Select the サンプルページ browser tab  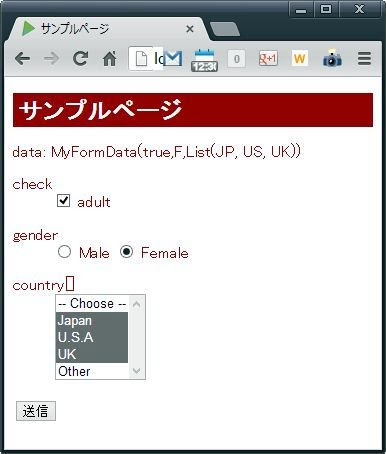(x=107, y=29)
